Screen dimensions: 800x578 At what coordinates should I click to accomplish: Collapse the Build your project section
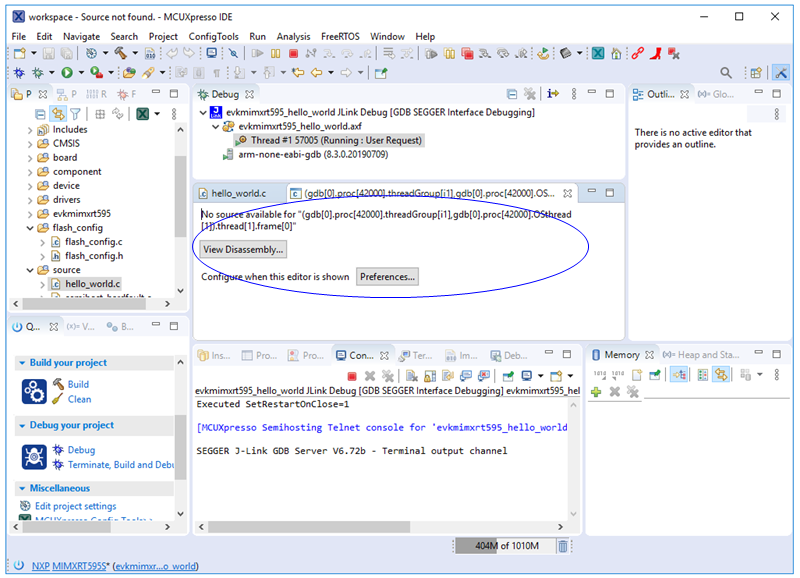click(x=22, y=363)
